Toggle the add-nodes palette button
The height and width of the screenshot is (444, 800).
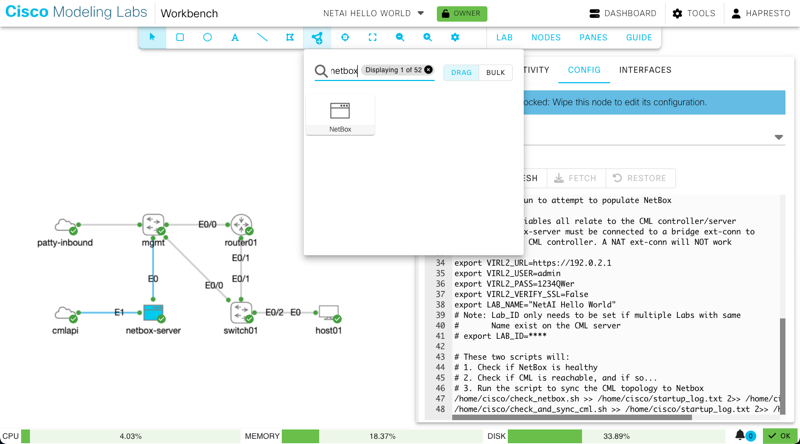(317, 37)
